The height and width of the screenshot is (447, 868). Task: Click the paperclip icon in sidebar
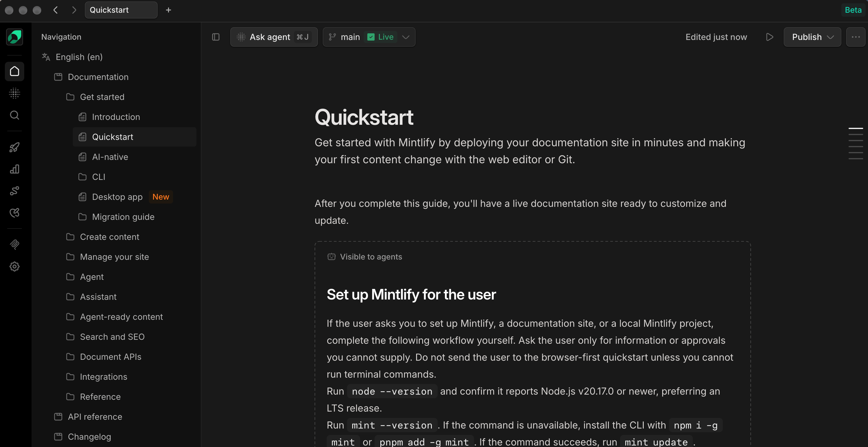pyautogui.click(x=15, y=245)
